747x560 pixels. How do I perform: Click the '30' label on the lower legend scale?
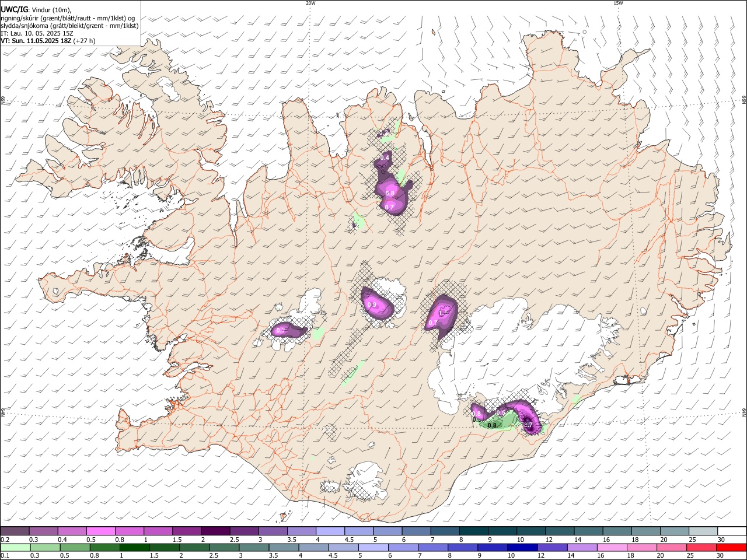click(x=721, y=556)
